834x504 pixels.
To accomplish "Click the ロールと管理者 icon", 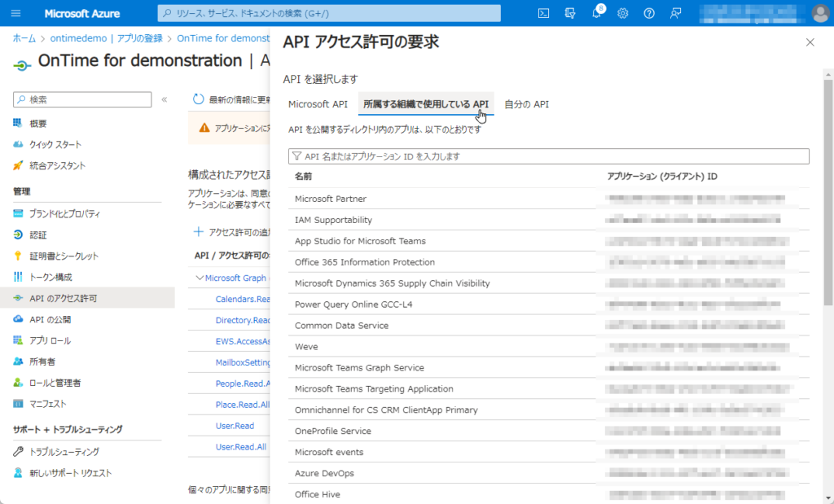I will pos(18,383).
